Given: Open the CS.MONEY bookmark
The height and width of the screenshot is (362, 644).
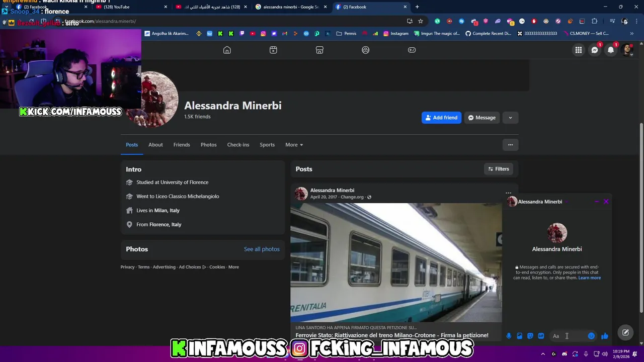Looking at the screenshot, I should point(586,34).
